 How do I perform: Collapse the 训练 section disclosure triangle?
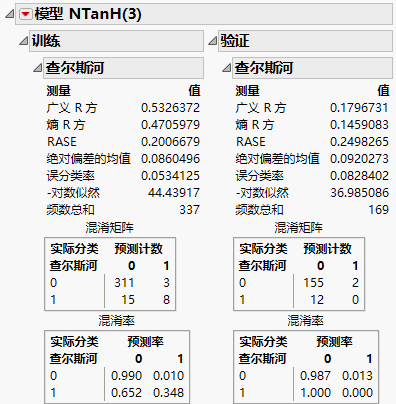pos(23,41)
